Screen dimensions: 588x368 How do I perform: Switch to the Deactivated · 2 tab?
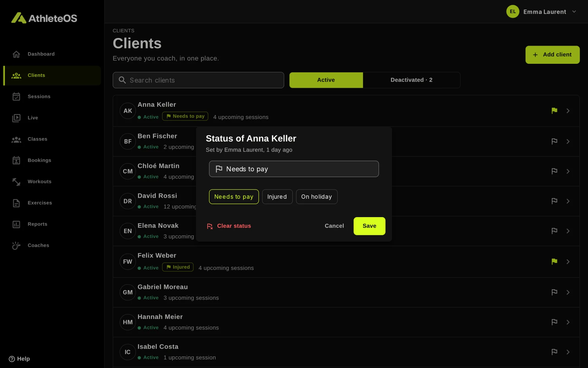coord(411,80)
